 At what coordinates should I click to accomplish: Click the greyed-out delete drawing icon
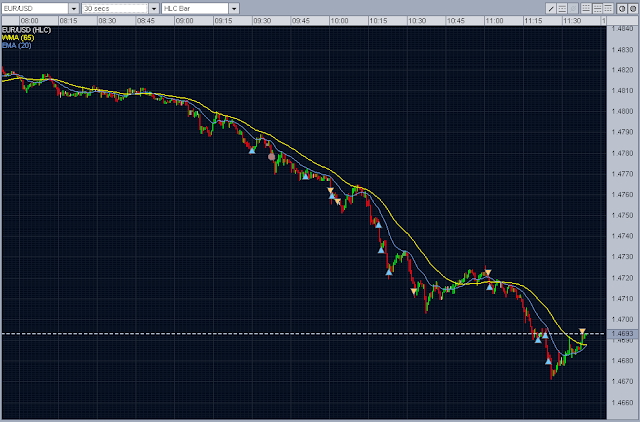click(x=573, y=8)
